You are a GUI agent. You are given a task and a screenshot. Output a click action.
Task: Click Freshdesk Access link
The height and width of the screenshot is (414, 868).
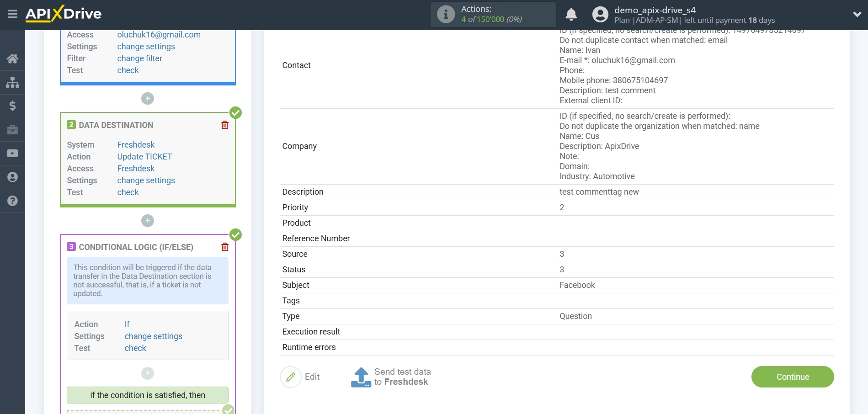[136, 169]
